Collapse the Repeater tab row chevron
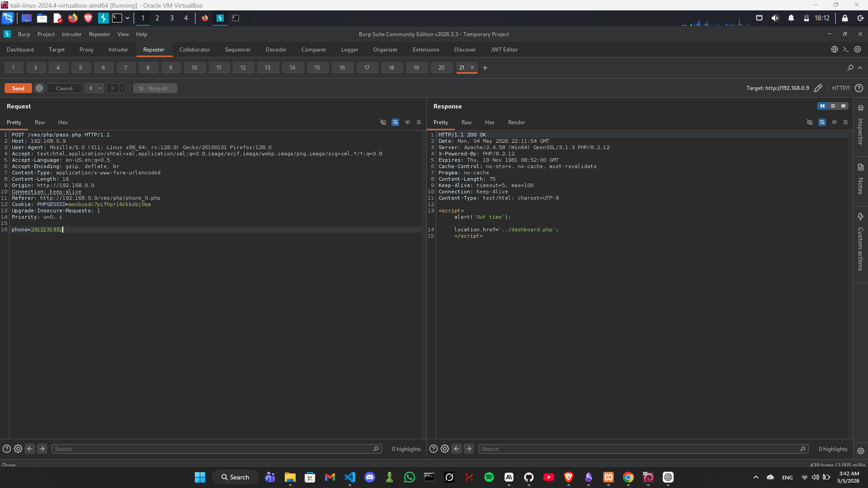Viewport: 868px width, 488px height. [860, 68]
